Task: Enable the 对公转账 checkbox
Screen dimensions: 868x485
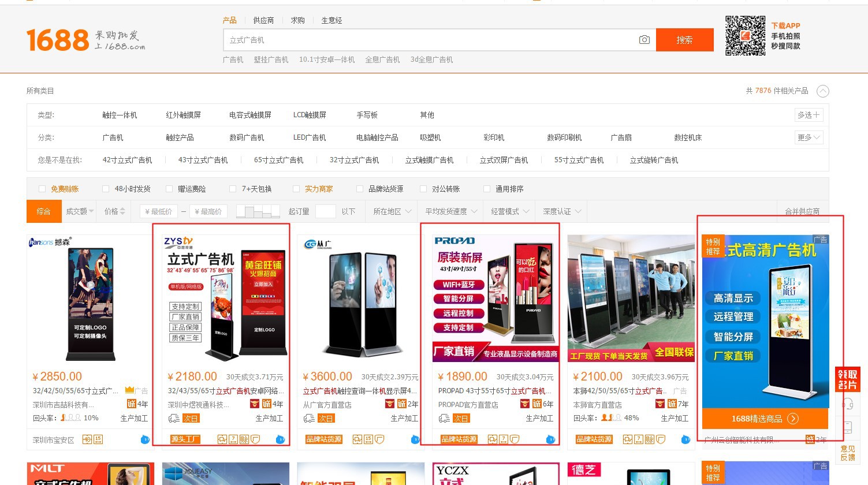Action: point(423,189)
